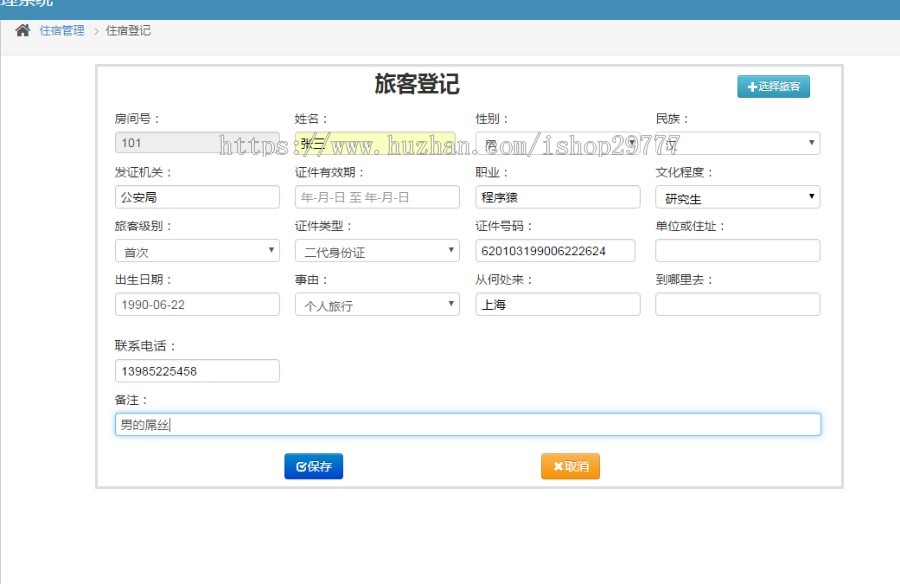Click the X icon on the 取消 button

pyautogui.click(x=557, y=466)
